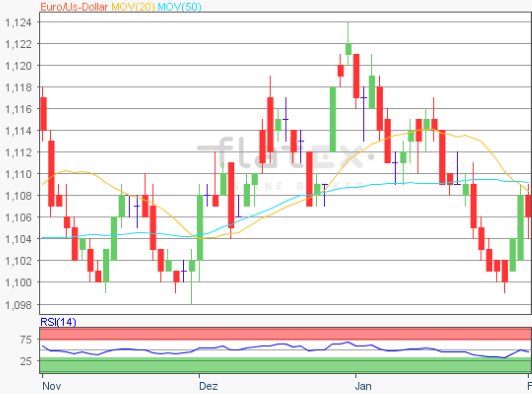Viewport: 532px width, 394px height.
Task: Click the RSI 25 level label
Action: (x=26, y=361)
